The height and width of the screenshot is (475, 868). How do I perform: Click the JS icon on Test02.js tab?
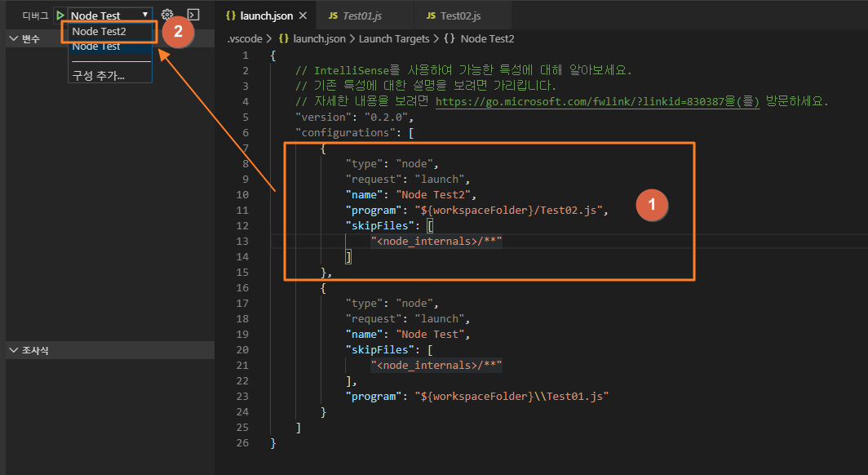click(431, 16)
